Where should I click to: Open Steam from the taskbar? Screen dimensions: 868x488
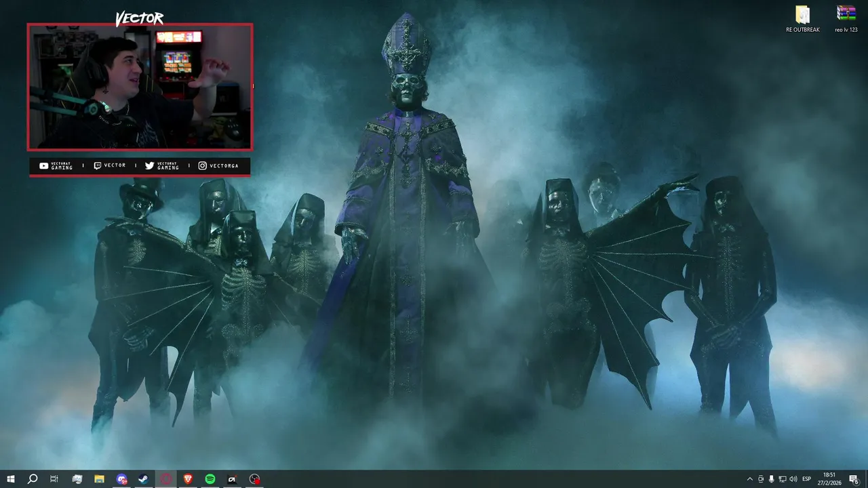click(x=144, y=479)
